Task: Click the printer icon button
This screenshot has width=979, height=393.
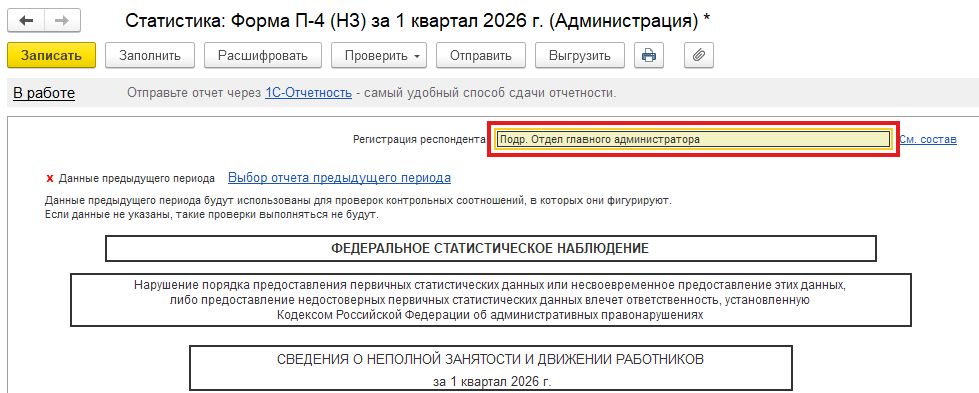Action: [649, 55]
